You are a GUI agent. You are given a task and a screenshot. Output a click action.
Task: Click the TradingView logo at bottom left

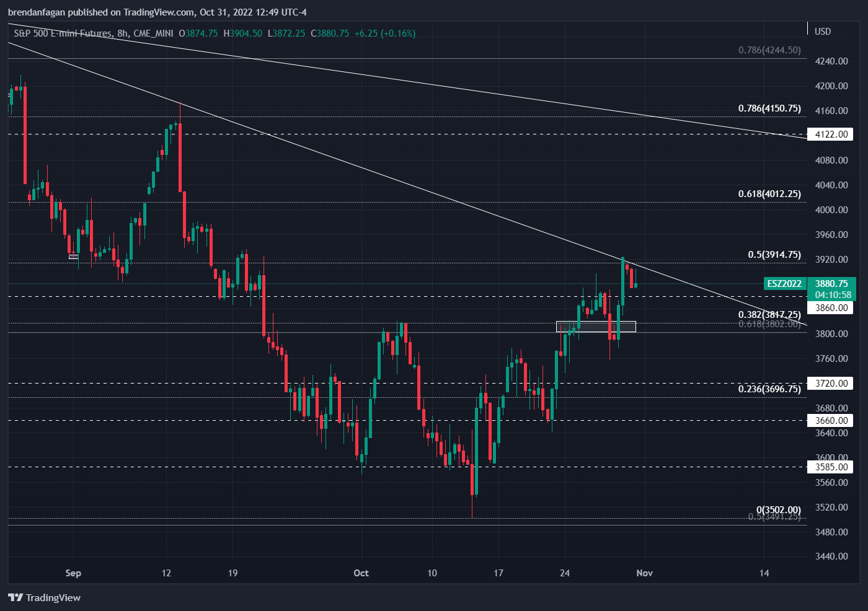pyautogui.click(x=45, y=597)
